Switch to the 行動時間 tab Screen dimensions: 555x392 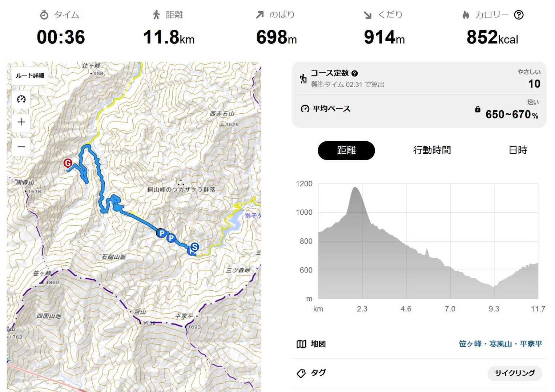[x=432, y=150]
